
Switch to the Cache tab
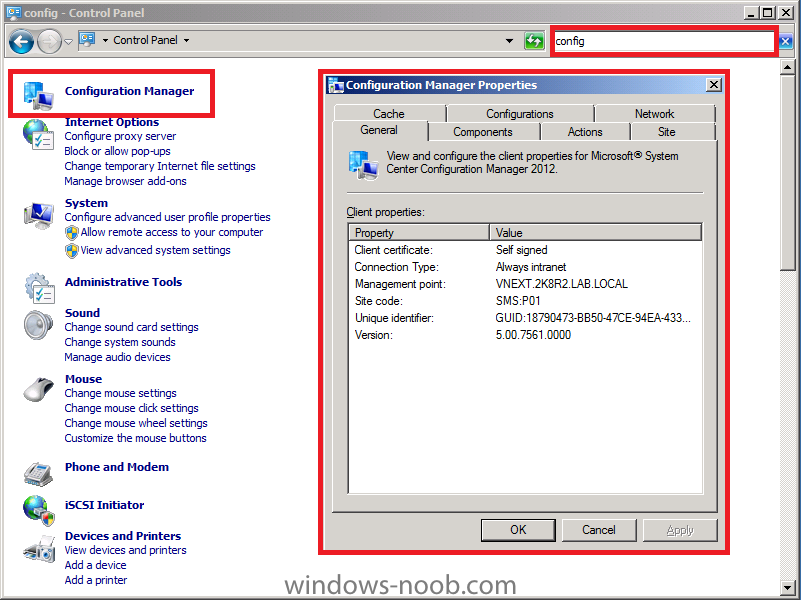[389, 113]
